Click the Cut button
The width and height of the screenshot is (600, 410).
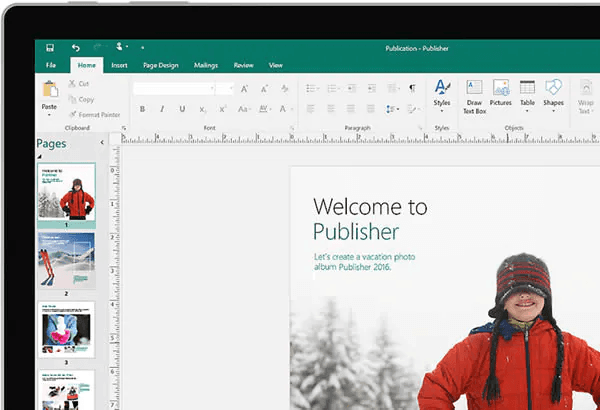coord(79,83)
